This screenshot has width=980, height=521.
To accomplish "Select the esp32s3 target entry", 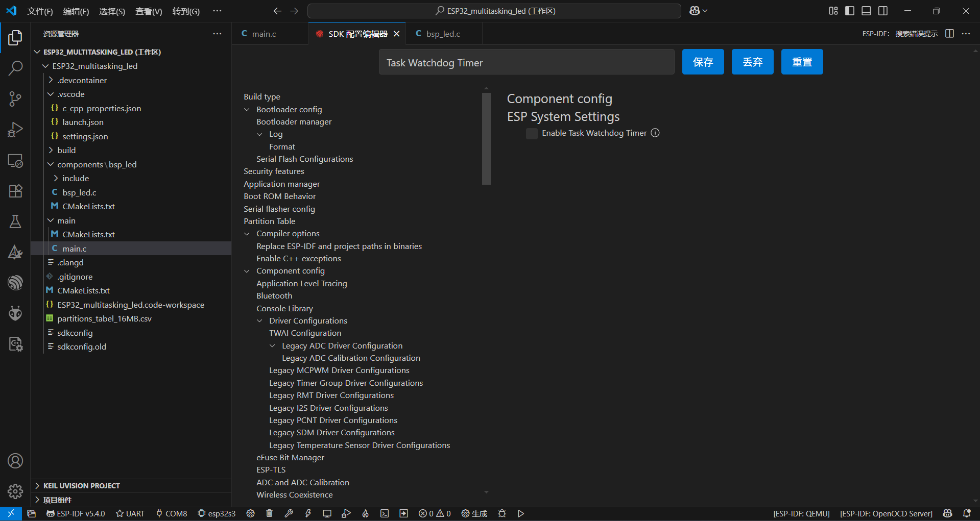I will (217, 514).
